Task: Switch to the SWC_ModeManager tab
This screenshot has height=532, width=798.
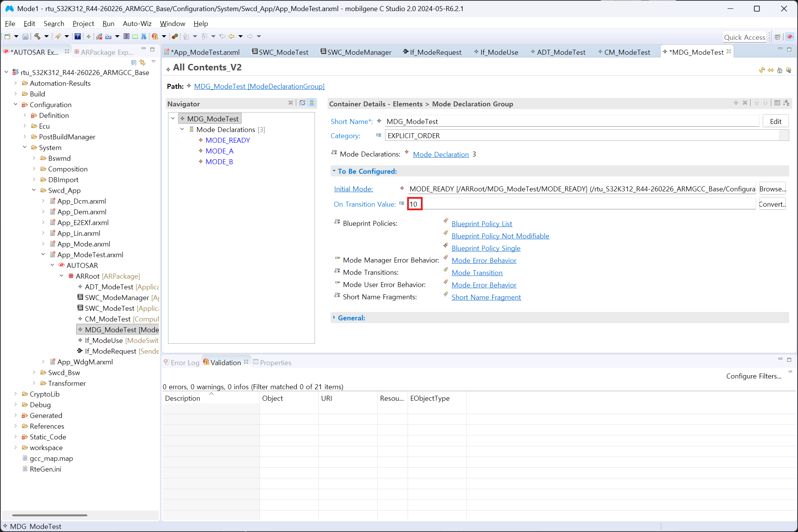Action: (356, 52)
